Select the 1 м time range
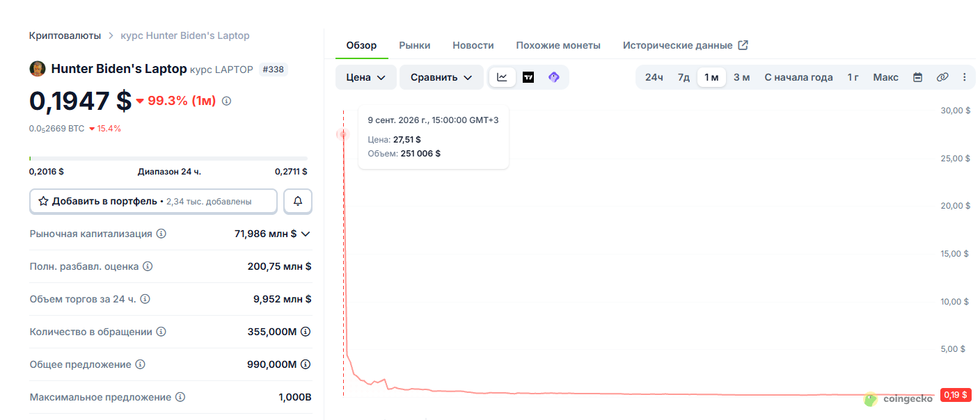The width and height of the screenshot is (980, 420). tap(711, 77)
